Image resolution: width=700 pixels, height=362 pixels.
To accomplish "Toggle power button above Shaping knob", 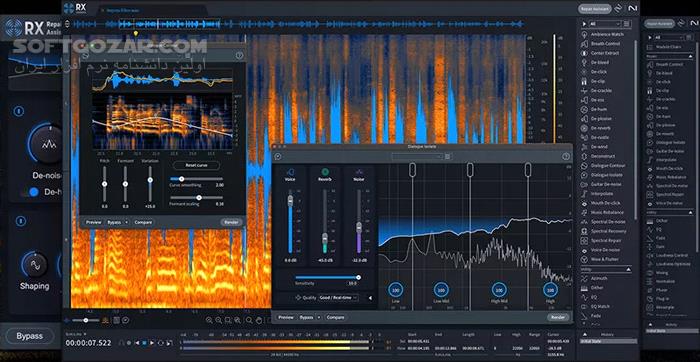I will (20, 221).
